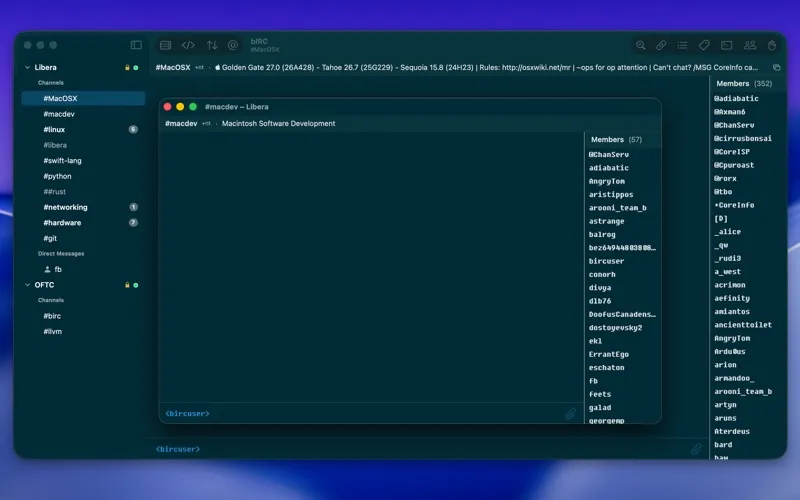This screenshot has height=500, width=800.
Task: Click the green status dot next to OFTC
Action: [136, 285]
